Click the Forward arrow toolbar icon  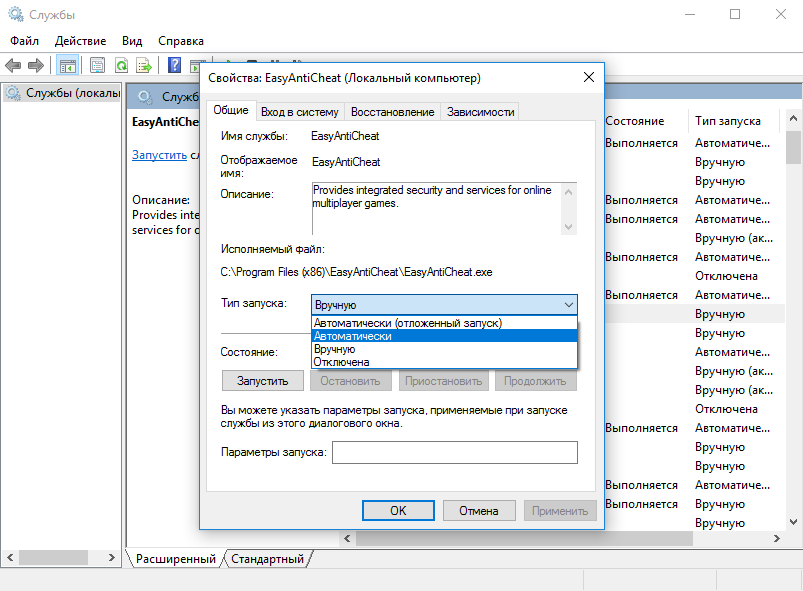(x=36, y=65)
